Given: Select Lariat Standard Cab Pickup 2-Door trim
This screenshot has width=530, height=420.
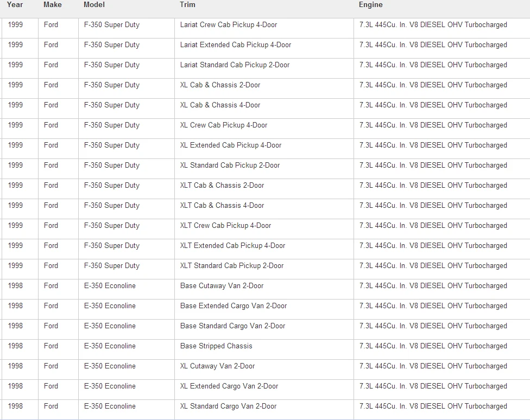Looking at the screenshot, I should point(235,65).
